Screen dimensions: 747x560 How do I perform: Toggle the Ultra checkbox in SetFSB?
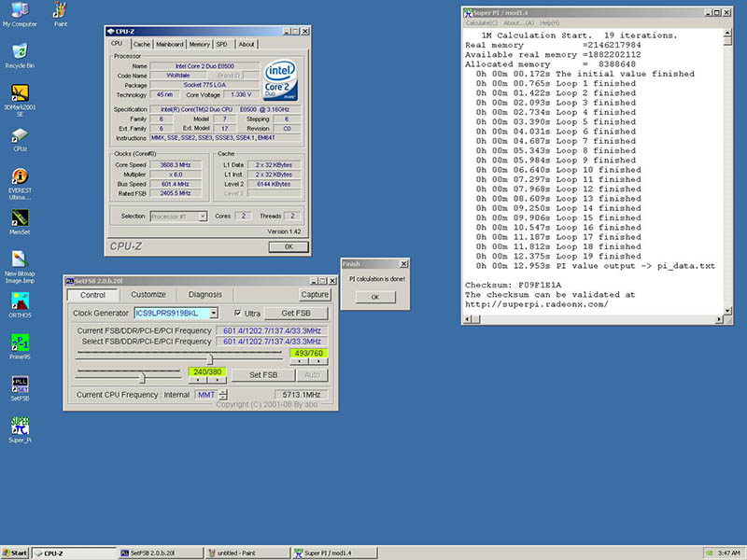(238, 313)
